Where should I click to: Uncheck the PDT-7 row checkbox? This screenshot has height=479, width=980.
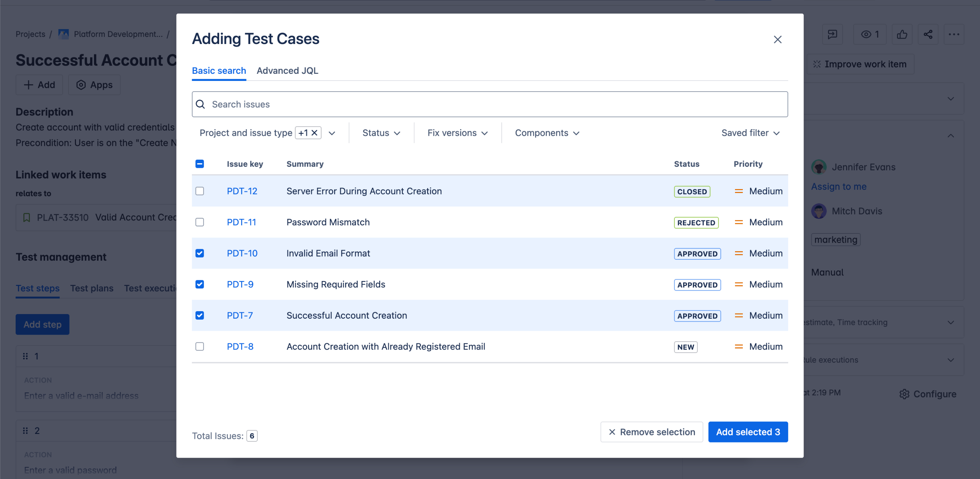tap(199, 315)
